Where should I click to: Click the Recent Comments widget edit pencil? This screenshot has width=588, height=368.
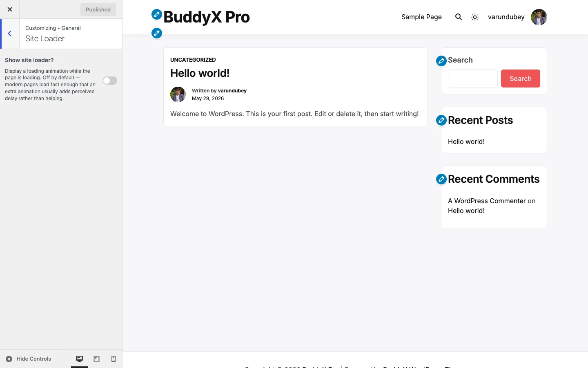(441, 179)
